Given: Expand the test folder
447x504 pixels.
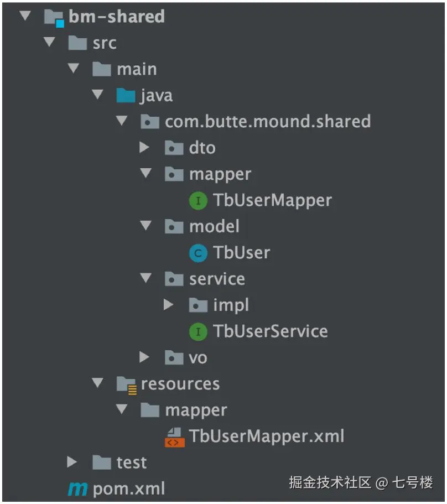Looking at the screenshot, I should tap(72, 462).
